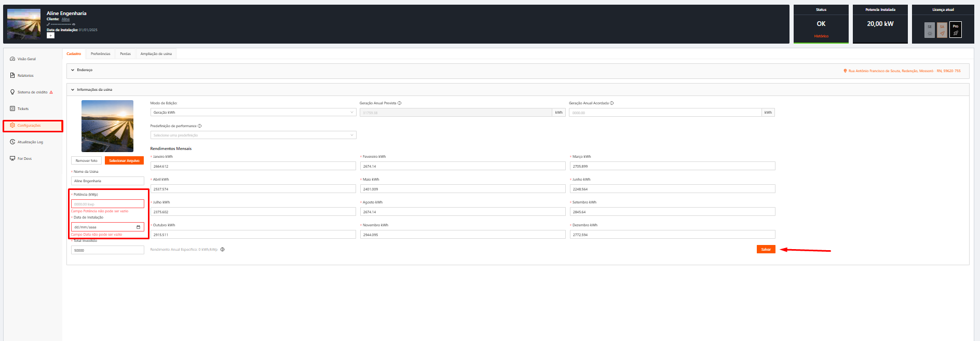Focus the Data de Instalação date field
980x341 pixels.
(x=107, y=227)
